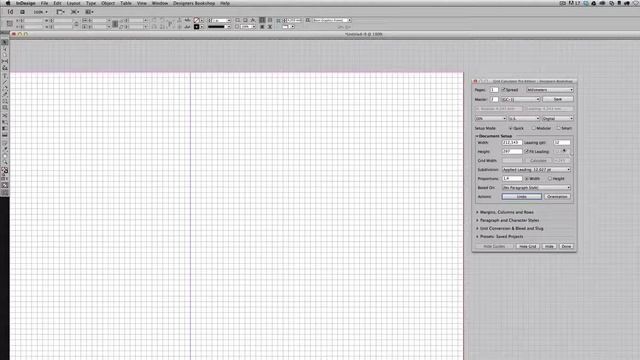Select the Page tool
640x360 pixels.
(4, 55)
